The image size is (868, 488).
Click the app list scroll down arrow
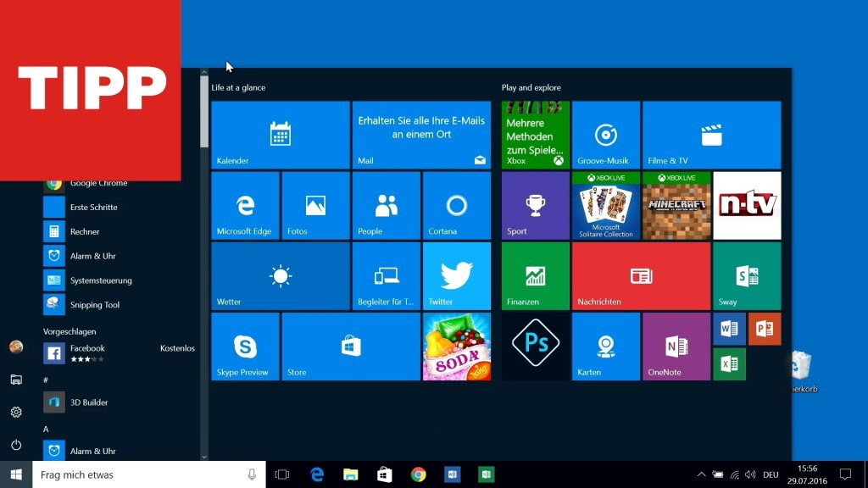pos(204,457)
